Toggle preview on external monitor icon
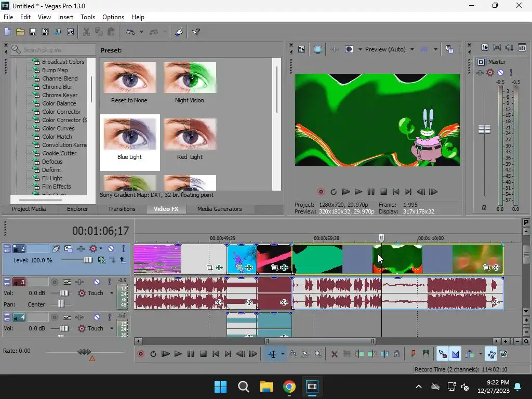 318,49
